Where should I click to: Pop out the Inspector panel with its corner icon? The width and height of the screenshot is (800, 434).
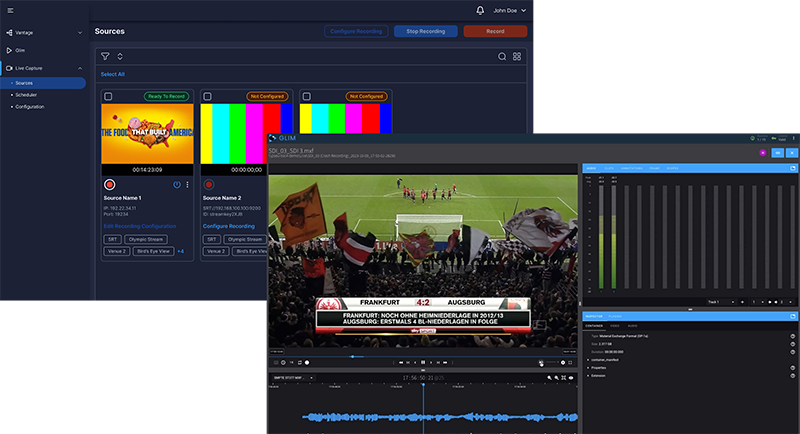793,316
